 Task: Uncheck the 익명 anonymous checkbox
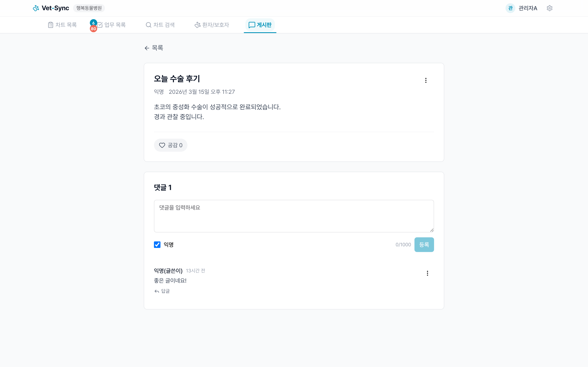[x=157, y=245]
